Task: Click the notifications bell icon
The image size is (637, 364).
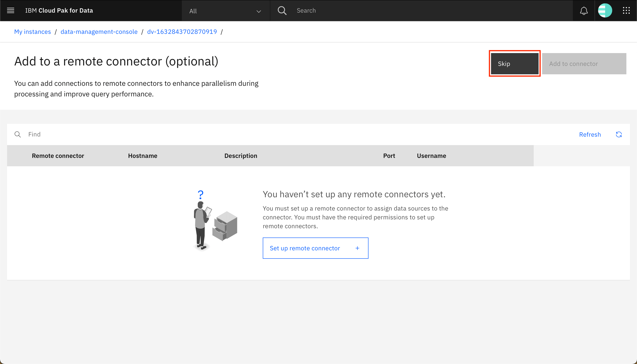Action: 584,10
